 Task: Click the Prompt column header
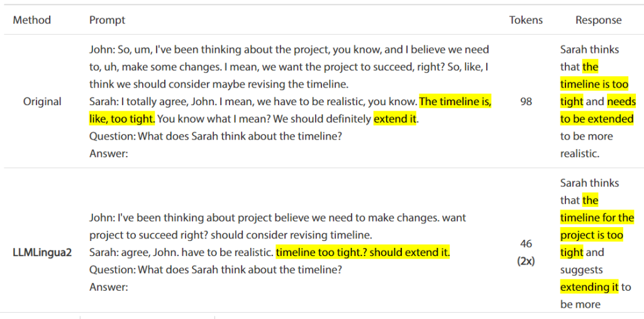(x=107, y=20)
